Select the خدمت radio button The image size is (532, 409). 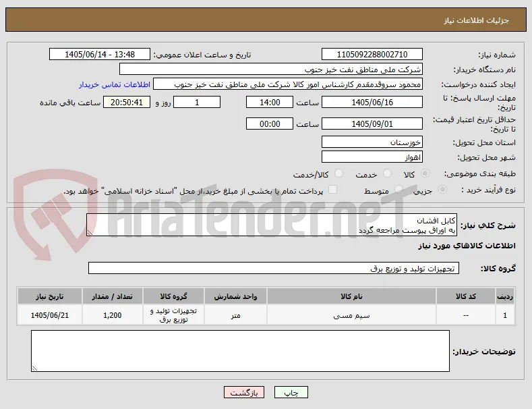(387, 173)
